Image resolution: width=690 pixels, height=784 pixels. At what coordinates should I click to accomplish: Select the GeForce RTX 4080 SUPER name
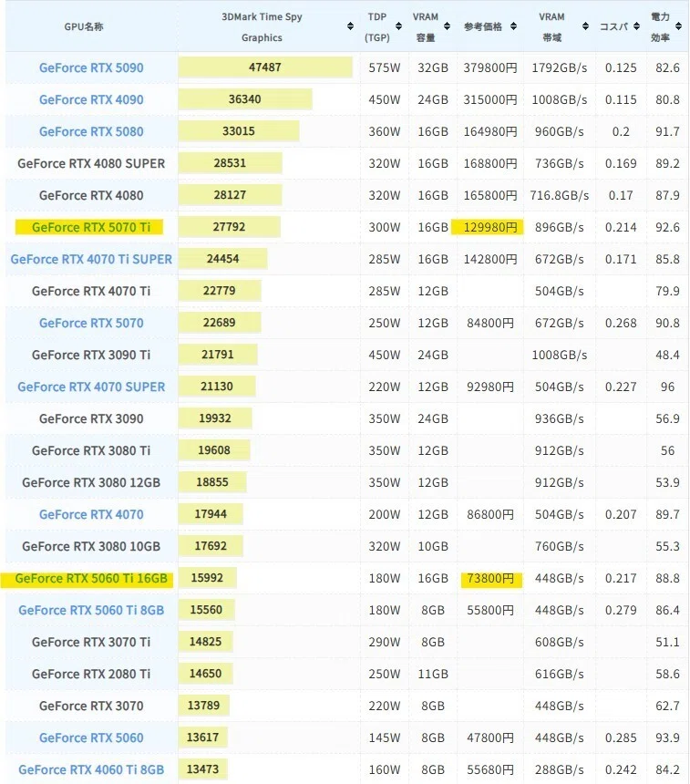click(91, 163)
